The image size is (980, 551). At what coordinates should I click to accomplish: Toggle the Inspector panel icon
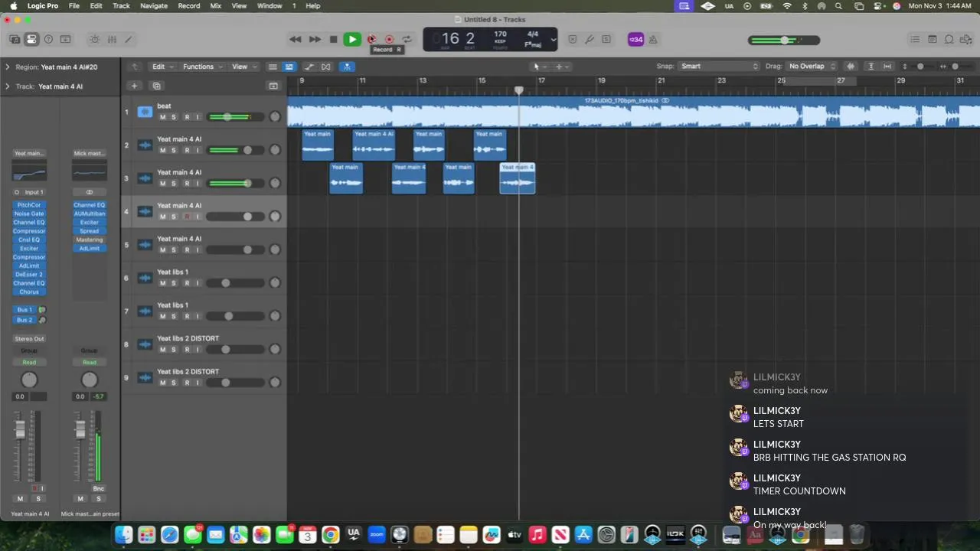click(x=31, y=39)
